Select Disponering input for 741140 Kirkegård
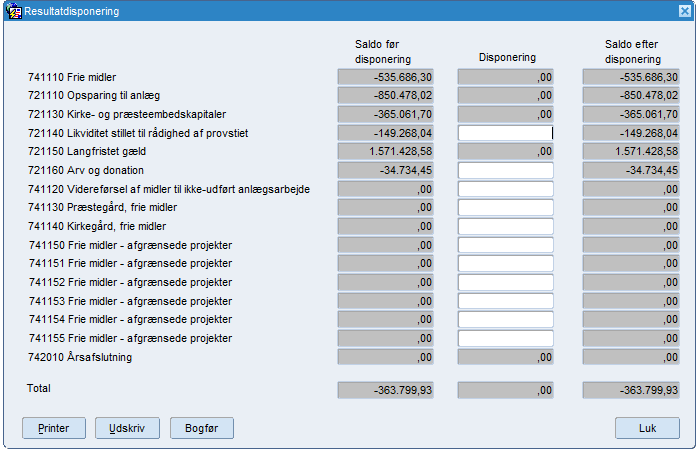Image resolution: width=697 pixels, height=450 pixels. [x=506, y=226]
